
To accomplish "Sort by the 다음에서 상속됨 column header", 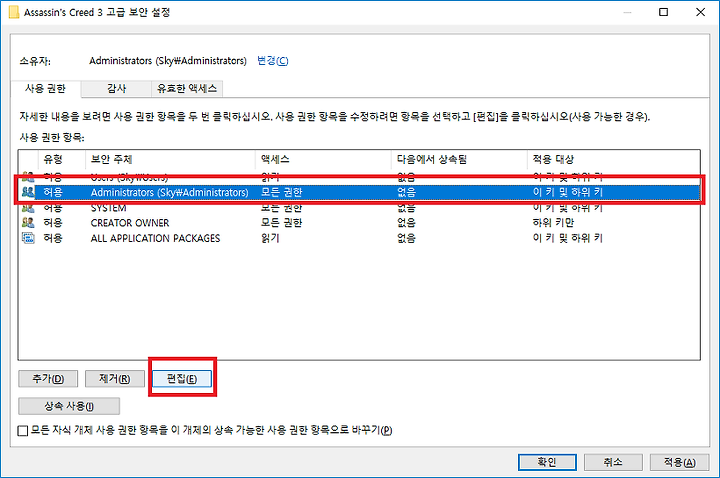I will point(459,159).
